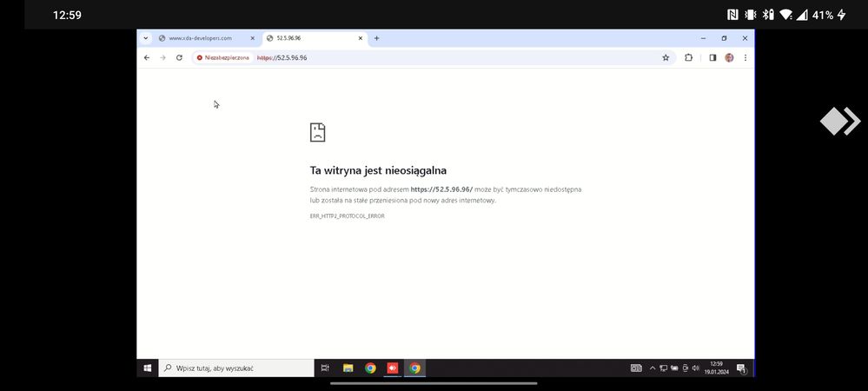Go back using the browser back arrow
Screen dimensions: 868x391
click(147, 57)
